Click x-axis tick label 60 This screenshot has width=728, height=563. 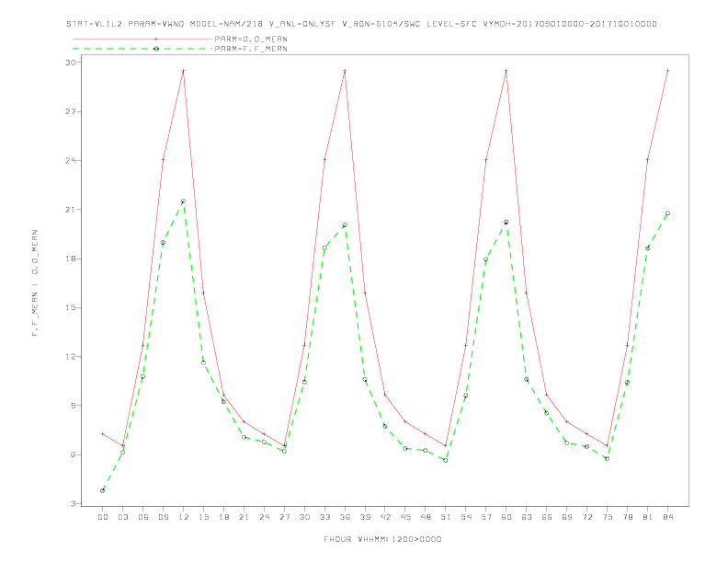pos(506,517)
